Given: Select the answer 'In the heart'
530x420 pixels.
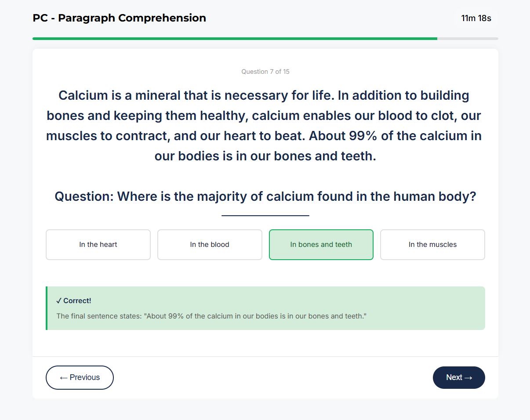Looking at the screenshot, I should coord(98,245).
